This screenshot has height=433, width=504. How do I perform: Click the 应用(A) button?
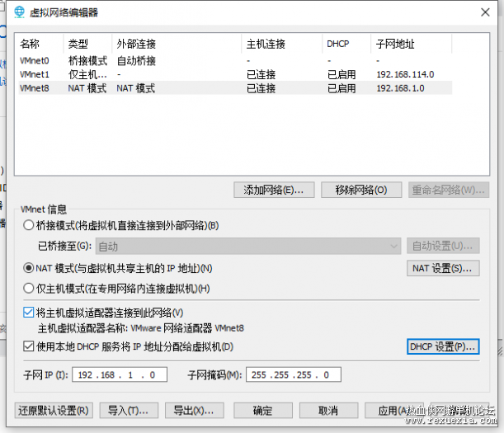tap(394, 411)
